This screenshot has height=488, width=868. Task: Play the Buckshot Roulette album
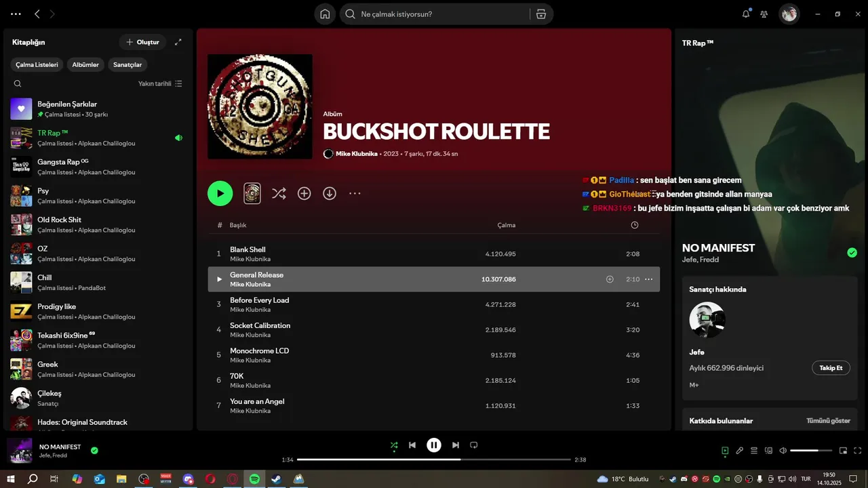tap(220, 193)
